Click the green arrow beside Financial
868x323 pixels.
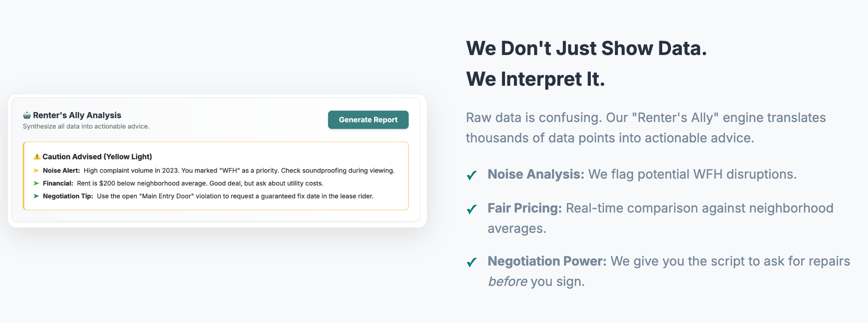click(36, 183)
